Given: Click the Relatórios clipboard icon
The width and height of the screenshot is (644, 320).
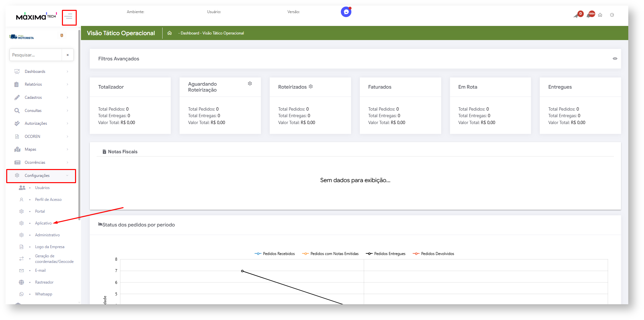Looking at the screenshot, I should pyautogui.click(x=17, y=84).
